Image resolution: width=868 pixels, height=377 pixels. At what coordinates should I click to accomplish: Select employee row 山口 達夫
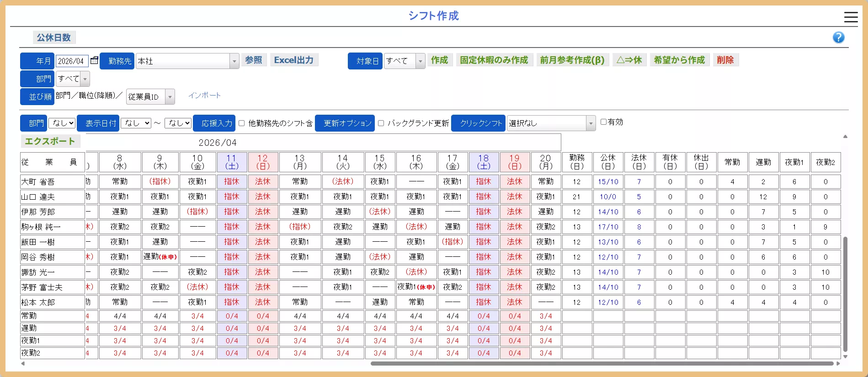pyautogui.click(x=53, y=196)
